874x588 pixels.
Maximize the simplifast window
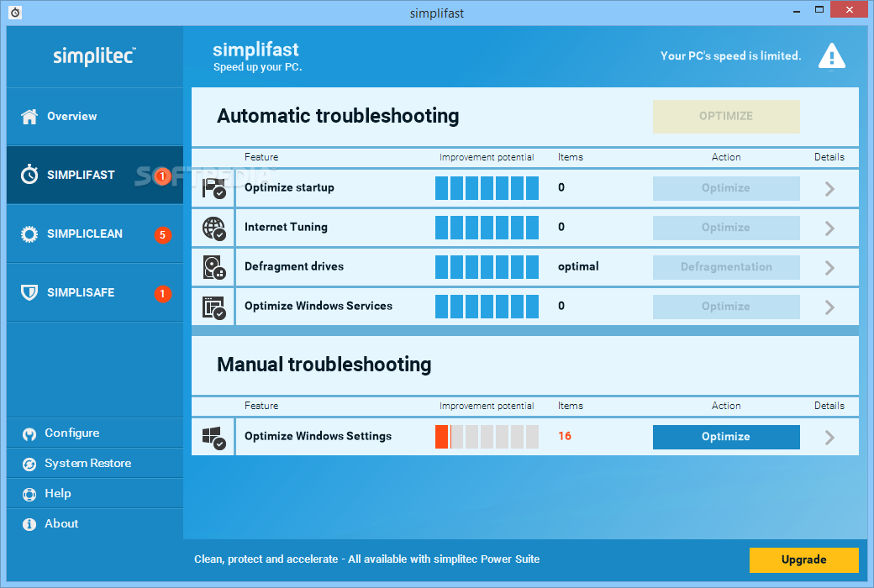(x=819, y=9)
